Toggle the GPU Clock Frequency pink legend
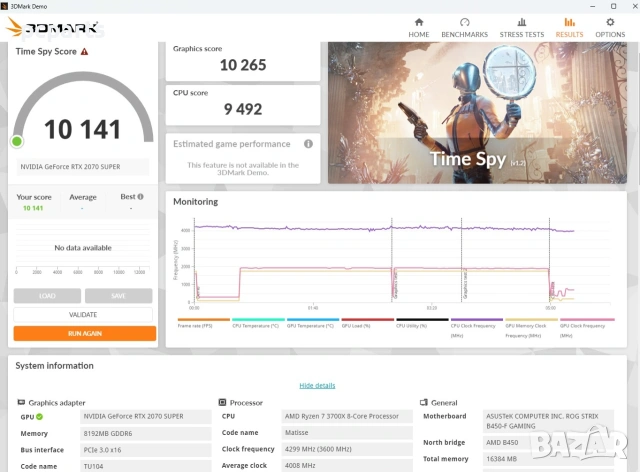Image resolution: width=640 pixels, height=472 pixels. (587, 327)
